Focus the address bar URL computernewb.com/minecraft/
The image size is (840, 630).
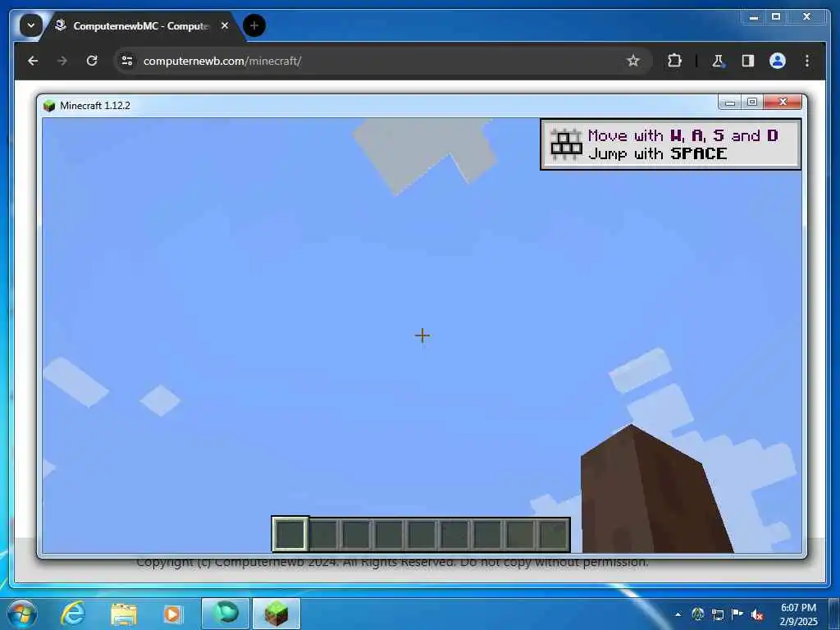(x=222, y=61)
